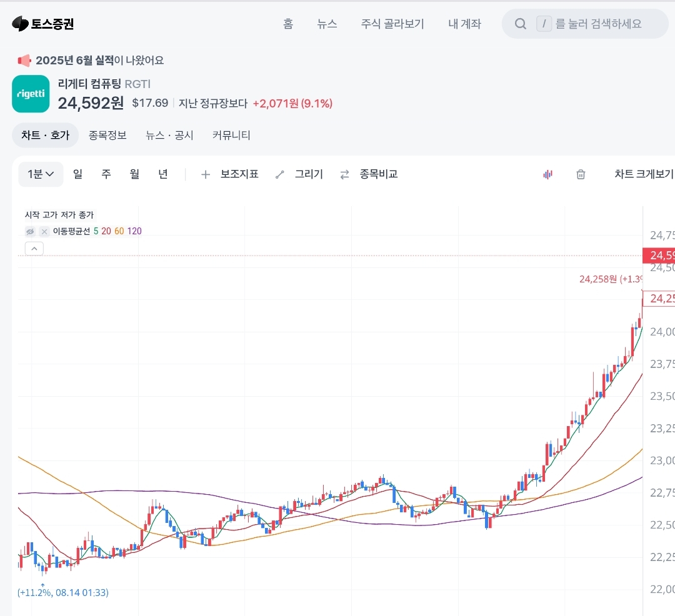Open the 홈 menu
The width and height of the screenshot is (675, 616).
pyautogui.click(x=288, y=24)
